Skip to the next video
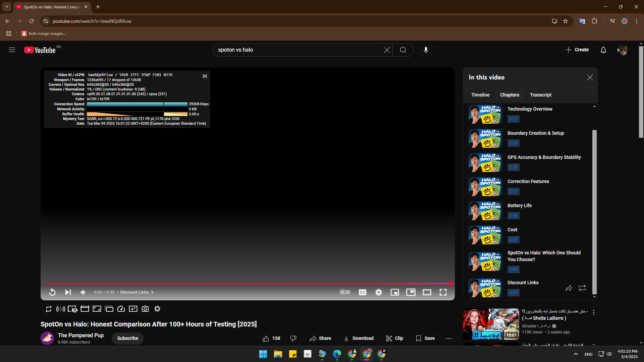The image size is (644, 362). (x=68, y=292)
